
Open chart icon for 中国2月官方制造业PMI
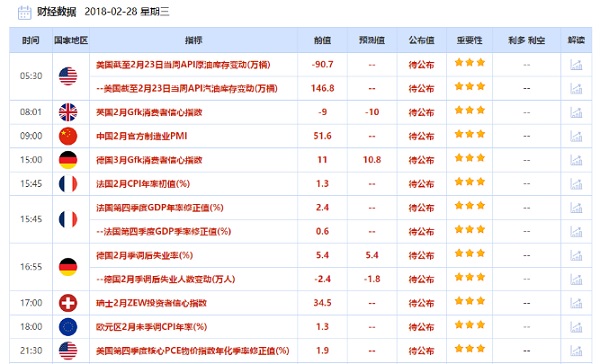pyautogui.click(x=576, y=136)
